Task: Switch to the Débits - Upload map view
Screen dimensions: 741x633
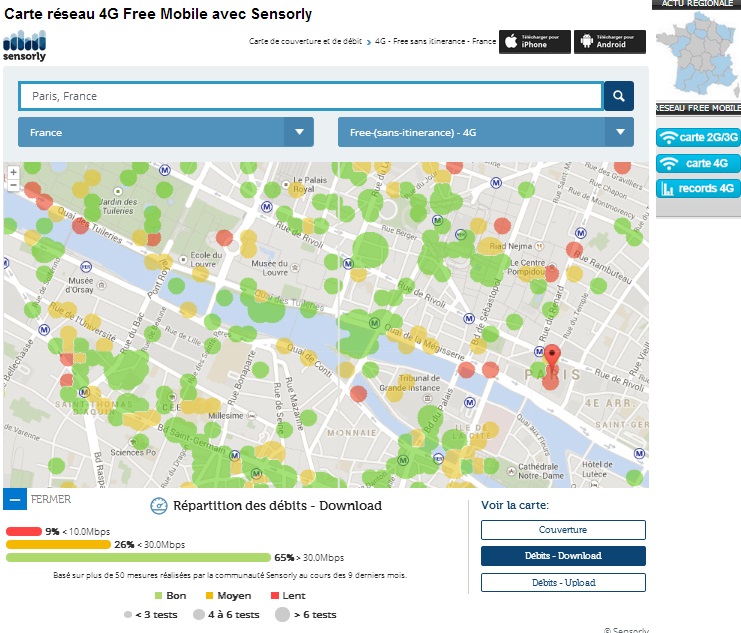Action: coord(563,582)
